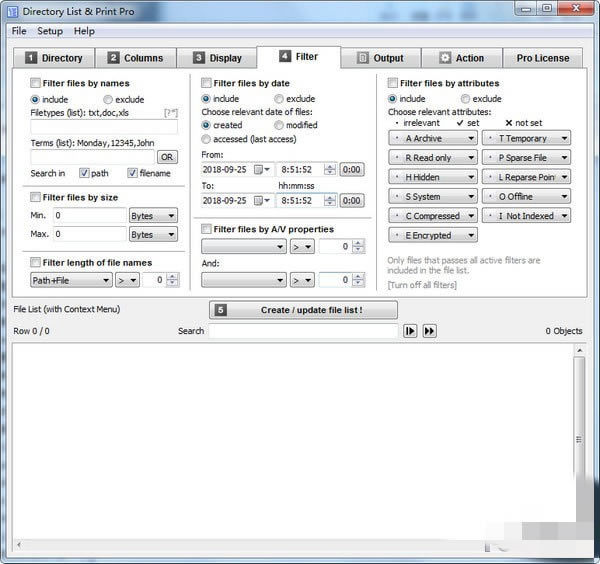
Task: Open the Help menu
Action: [84, 31]
